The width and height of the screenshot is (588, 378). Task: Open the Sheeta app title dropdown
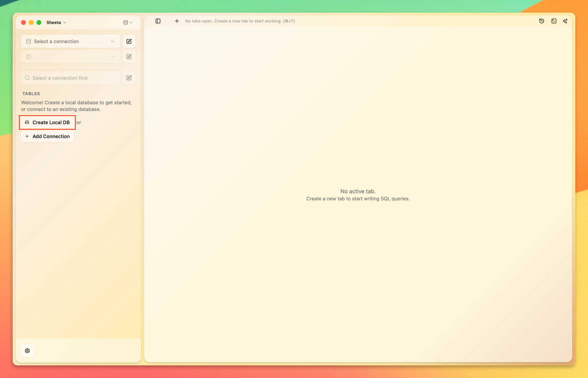tap(56, 22)
